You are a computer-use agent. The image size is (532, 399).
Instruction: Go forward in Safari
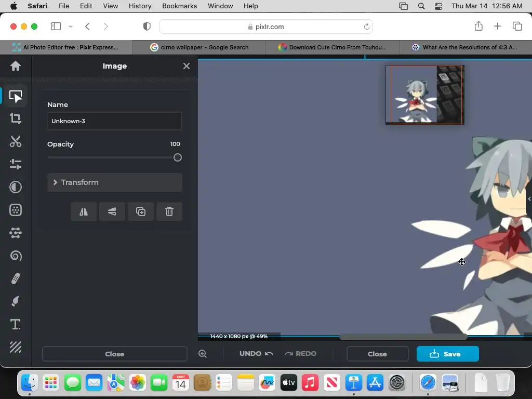106,26
